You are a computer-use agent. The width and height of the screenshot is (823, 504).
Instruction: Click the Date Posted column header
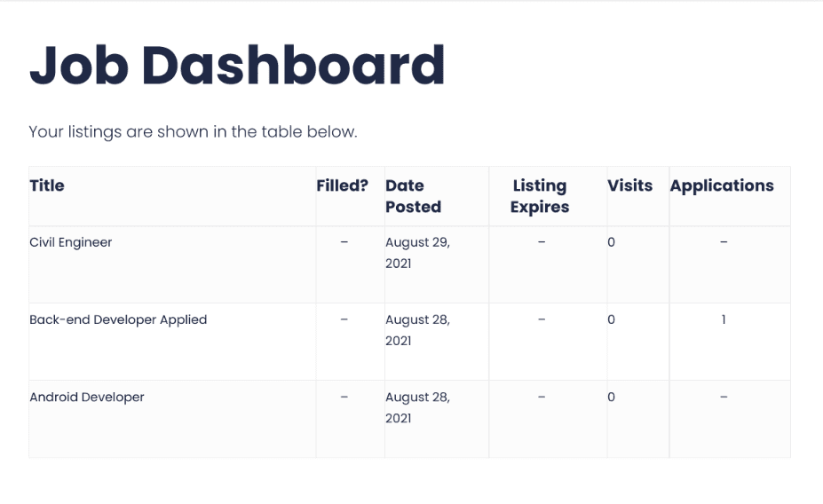413,196
